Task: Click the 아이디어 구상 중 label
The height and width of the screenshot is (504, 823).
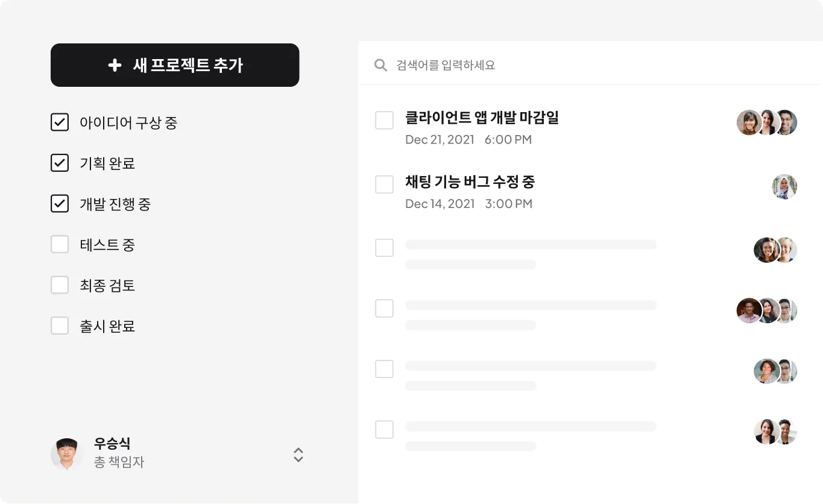Action: [128, 123]
